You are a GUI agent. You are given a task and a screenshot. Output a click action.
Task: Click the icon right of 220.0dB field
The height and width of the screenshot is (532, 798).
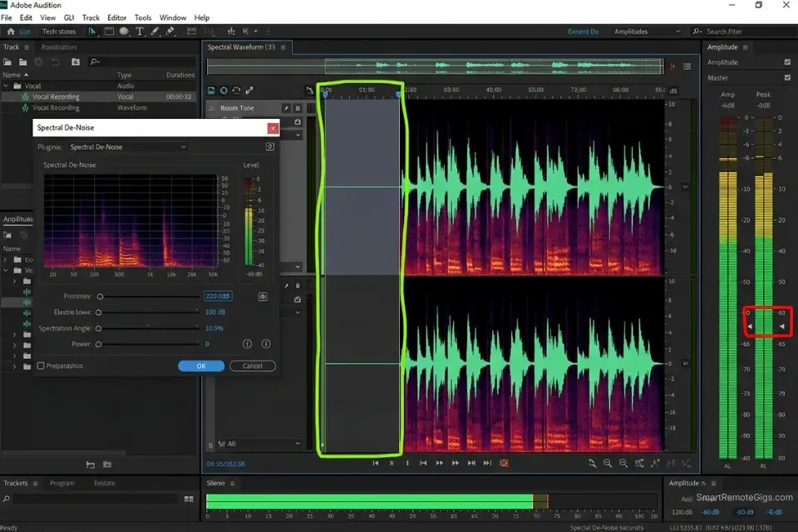point(263,296)
